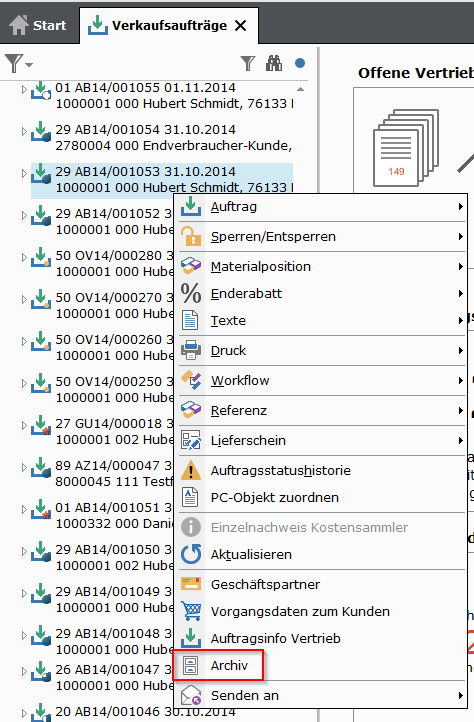
Task: Select order 26 AB14/001047 row
Action: point(102,677)
